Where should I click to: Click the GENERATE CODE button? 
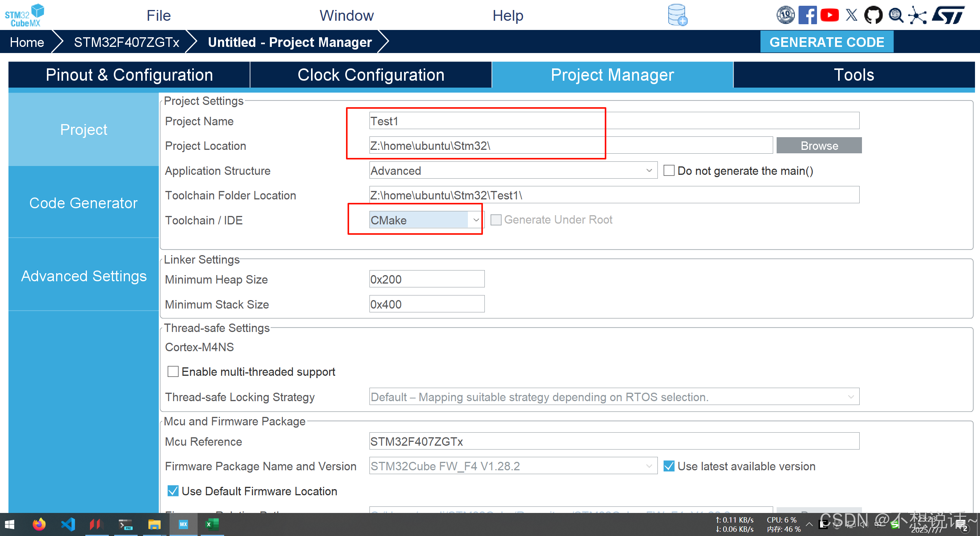click(827, 42)
